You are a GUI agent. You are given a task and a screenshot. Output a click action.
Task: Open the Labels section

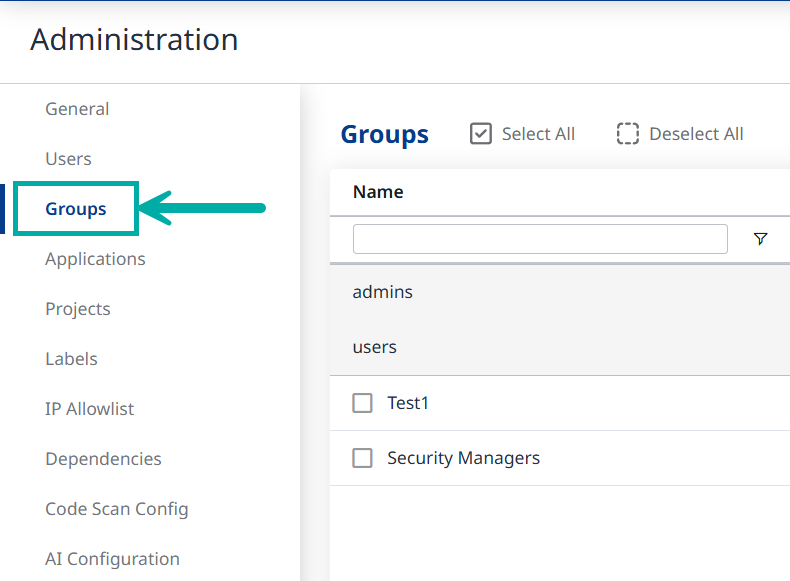(x=71, y=359)
